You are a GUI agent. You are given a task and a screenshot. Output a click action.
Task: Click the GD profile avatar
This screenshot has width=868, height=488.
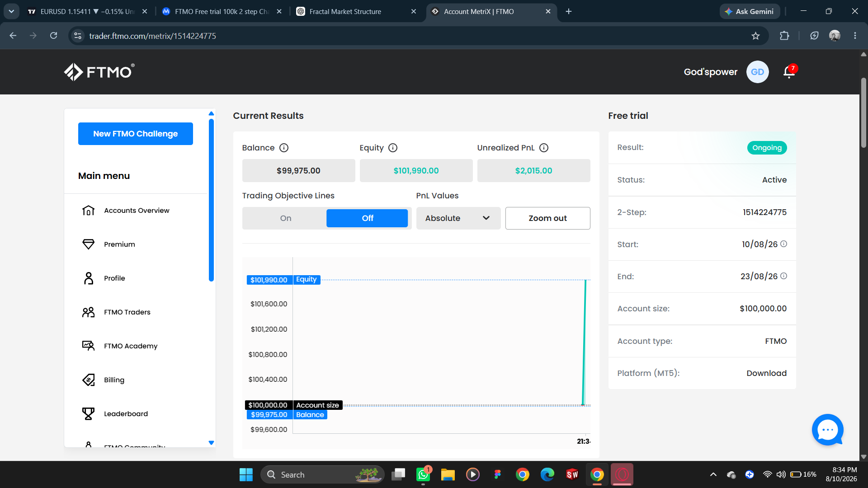tap(757, 72)
